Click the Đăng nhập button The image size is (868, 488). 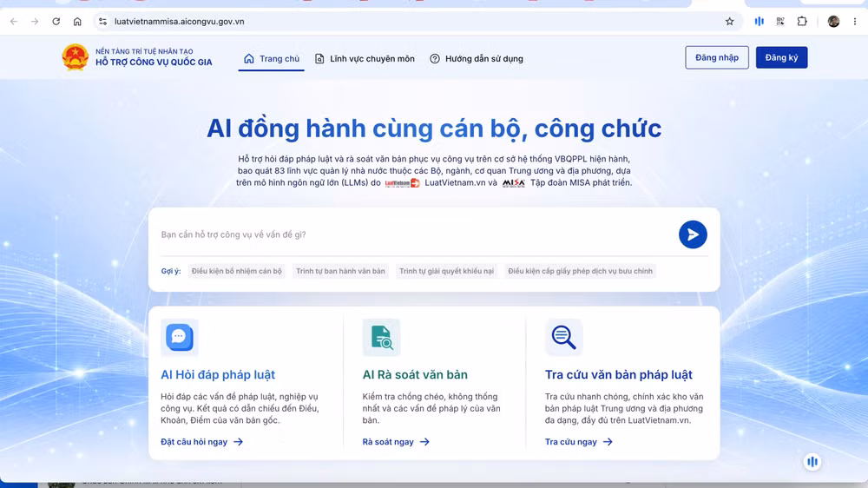point(717,57)
